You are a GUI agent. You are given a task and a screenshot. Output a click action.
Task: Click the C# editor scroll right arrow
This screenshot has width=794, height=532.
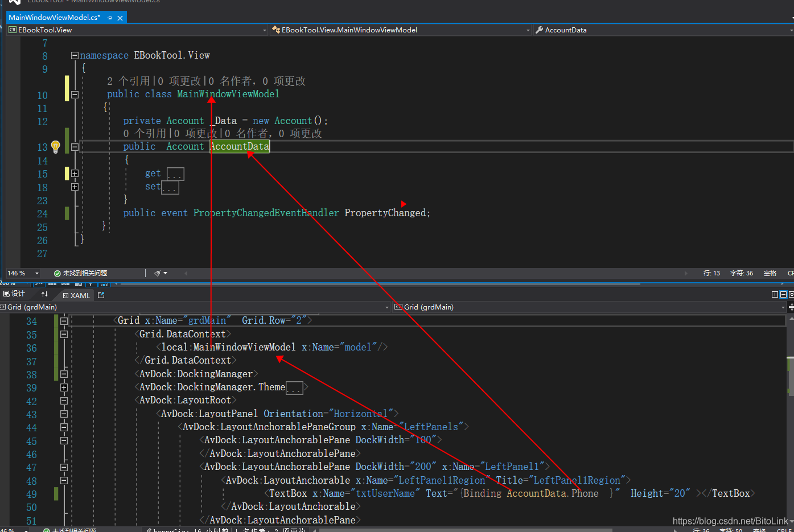686,274
